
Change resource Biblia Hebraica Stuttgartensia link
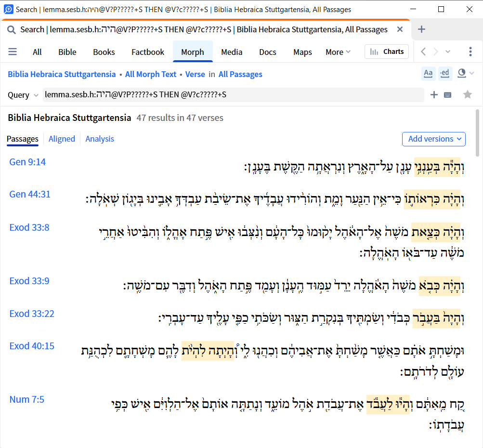click(62, 74)
